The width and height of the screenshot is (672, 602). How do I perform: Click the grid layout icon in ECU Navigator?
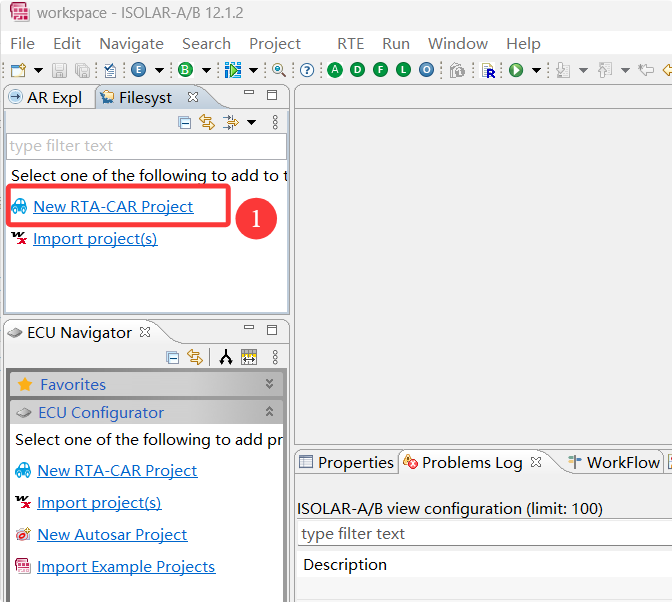(249, 357)
